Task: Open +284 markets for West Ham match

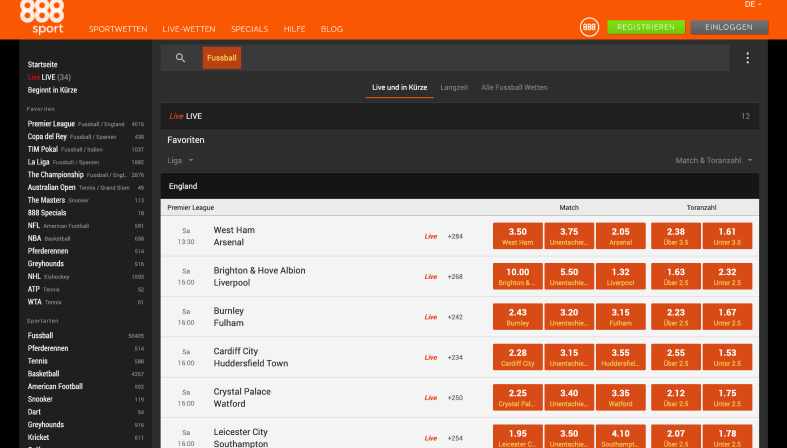Action: point(455,236)
